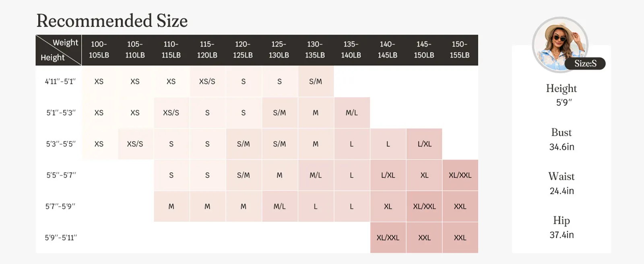Viewport: 644px width, 264px height.
Task: Select the 5'9"-5'11" height row label
Action: 60,237
